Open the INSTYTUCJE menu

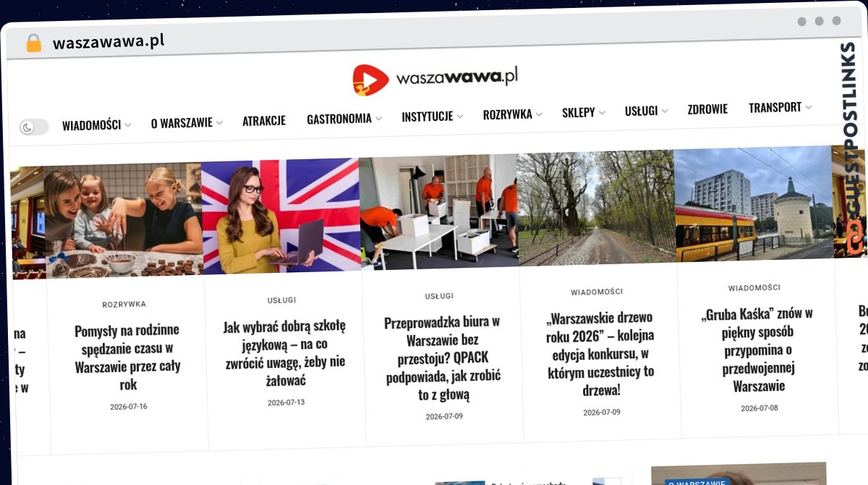click(x=427, y=116)
